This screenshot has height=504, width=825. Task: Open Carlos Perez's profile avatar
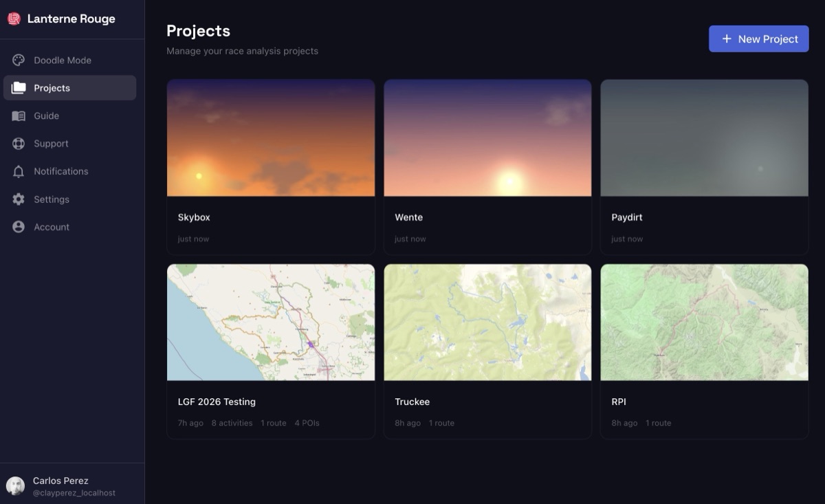pyautogui.click(x=16, y=486)
